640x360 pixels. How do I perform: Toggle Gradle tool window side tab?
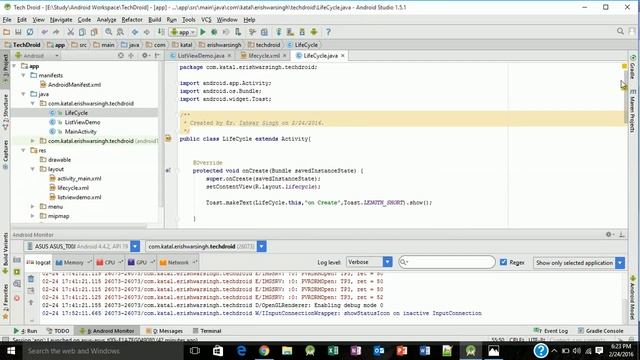pyautogui.click(x=633, y=68)
